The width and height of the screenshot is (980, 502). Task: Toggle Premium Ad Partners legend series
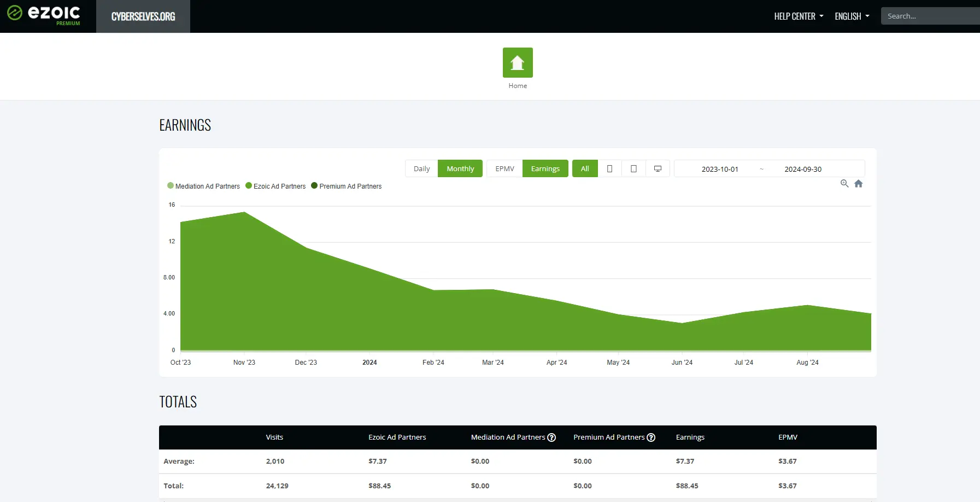(347, 186)
